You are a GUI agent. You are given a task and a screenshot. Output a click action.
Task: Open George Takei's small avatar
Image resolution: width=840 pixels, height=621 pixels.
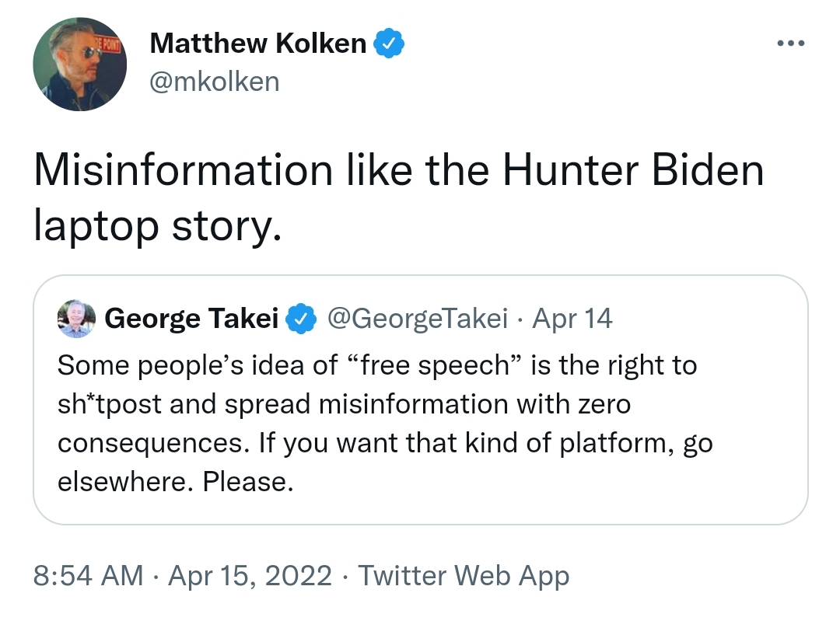tap(76, 319)
